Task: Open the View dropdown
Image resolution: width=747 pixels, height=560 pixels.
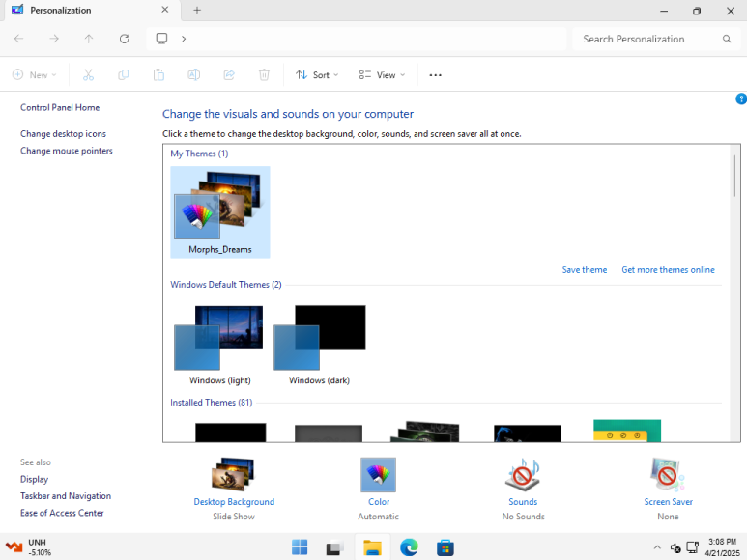Action: click(x=382, y=74)
